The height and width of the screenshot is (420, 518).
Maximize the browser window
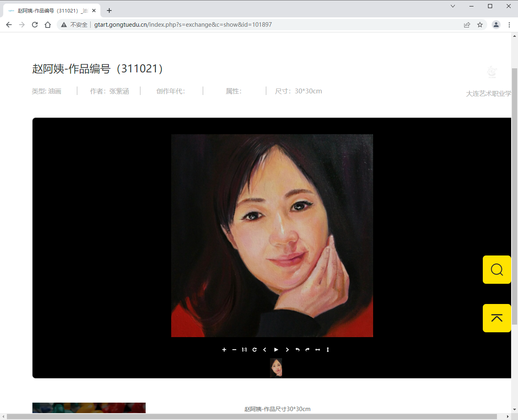490,6
